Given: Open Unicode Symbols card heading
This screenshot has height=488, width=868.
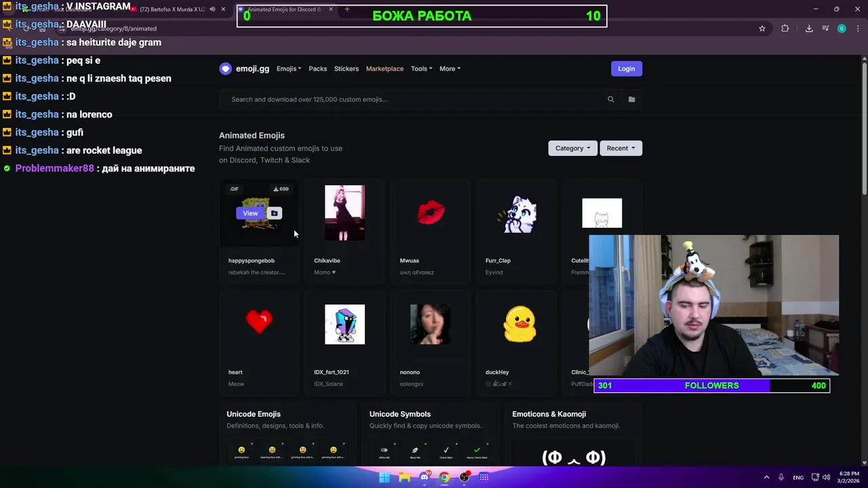Looking at the screenshot, I should pos(400,414).
